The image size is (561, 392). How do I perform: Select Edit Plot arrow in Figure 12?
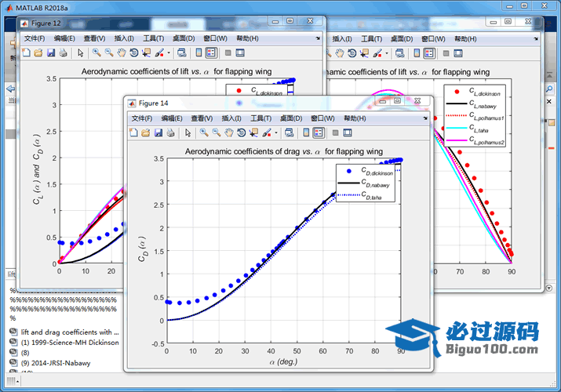coord(81,53)
